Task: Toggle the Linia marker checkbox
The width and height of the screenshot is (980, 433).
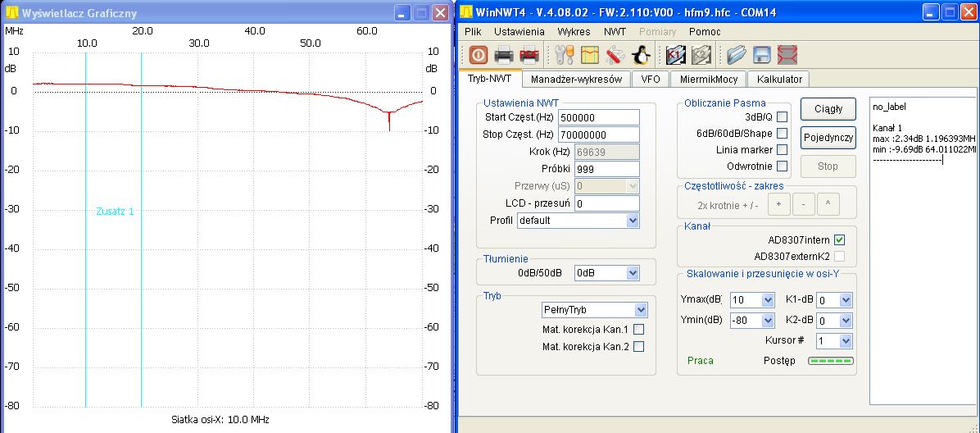Action: [782, 150]
